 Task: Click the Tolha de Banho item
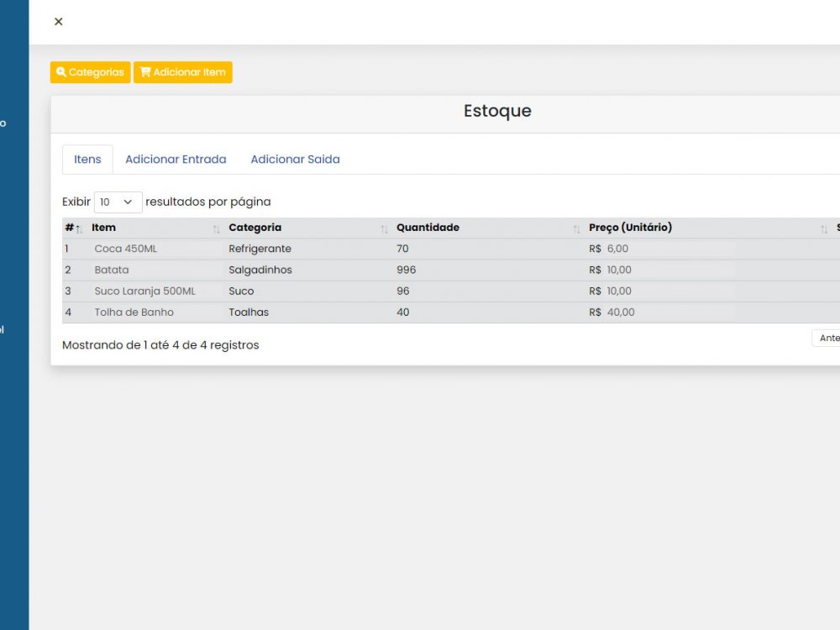134,312
